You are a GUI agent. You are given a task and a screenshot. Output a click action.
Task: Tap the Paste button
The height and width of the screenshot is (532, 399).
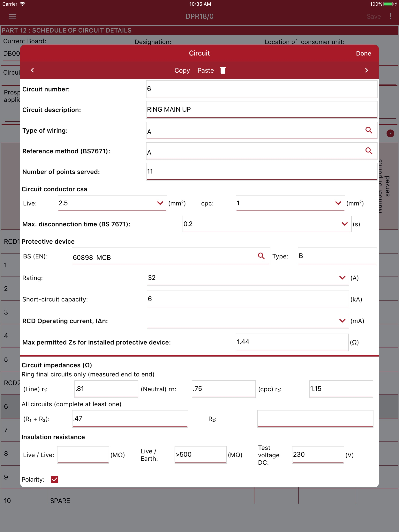206,70
